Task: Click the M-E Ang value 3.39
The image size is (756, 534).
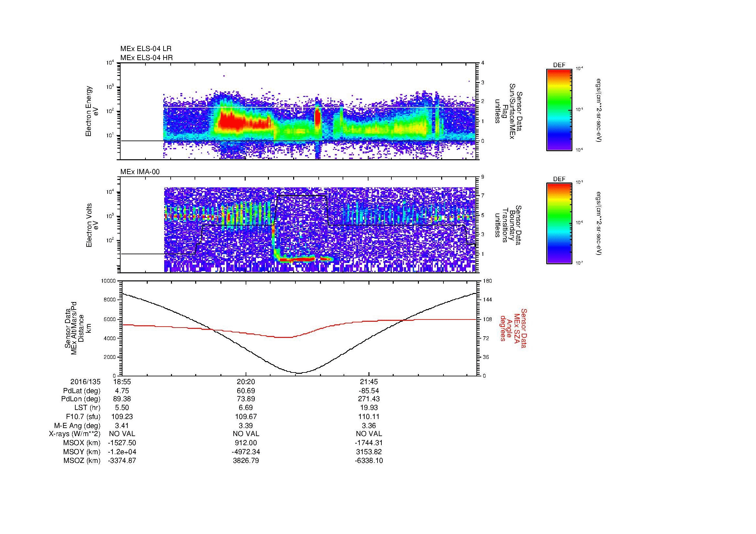Action: click(246, 425)
